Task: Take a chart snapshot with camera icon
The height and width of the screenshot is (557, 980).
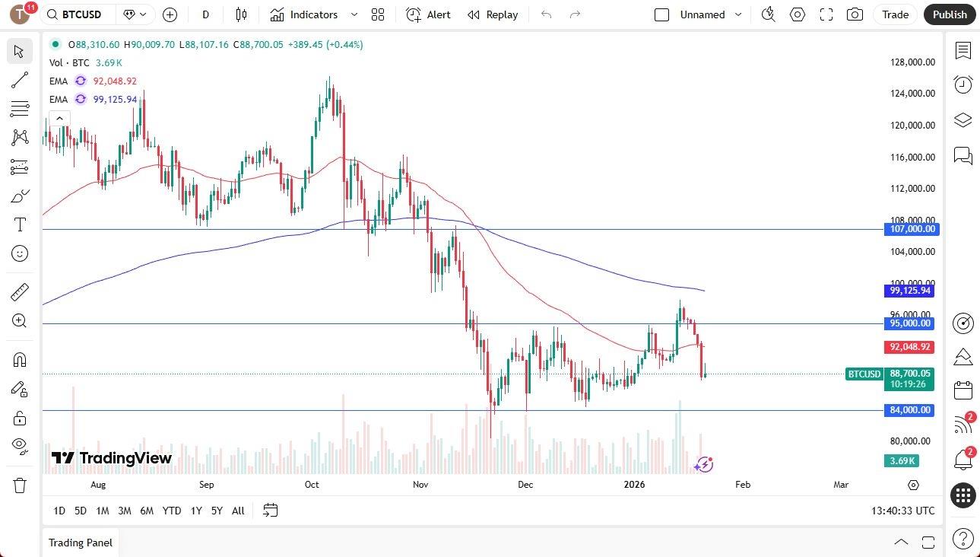Action: coord(855,14)
